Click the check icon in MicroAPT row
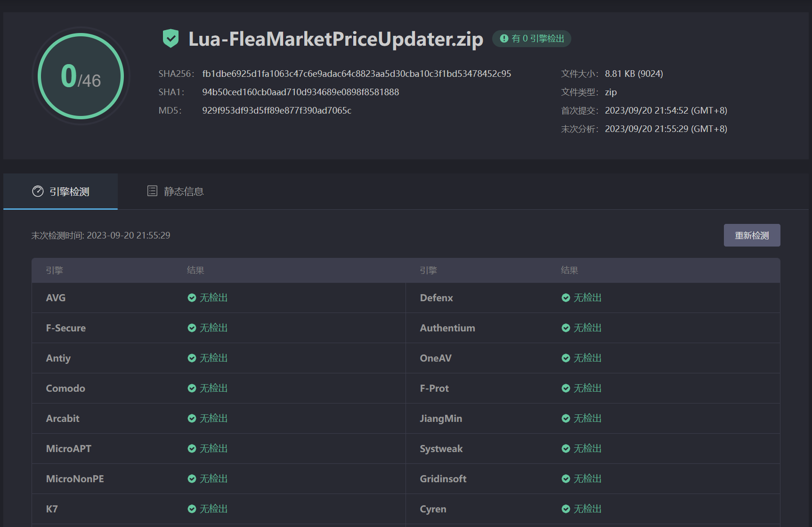This screenshot has height=527, width=812. [192, 449]
